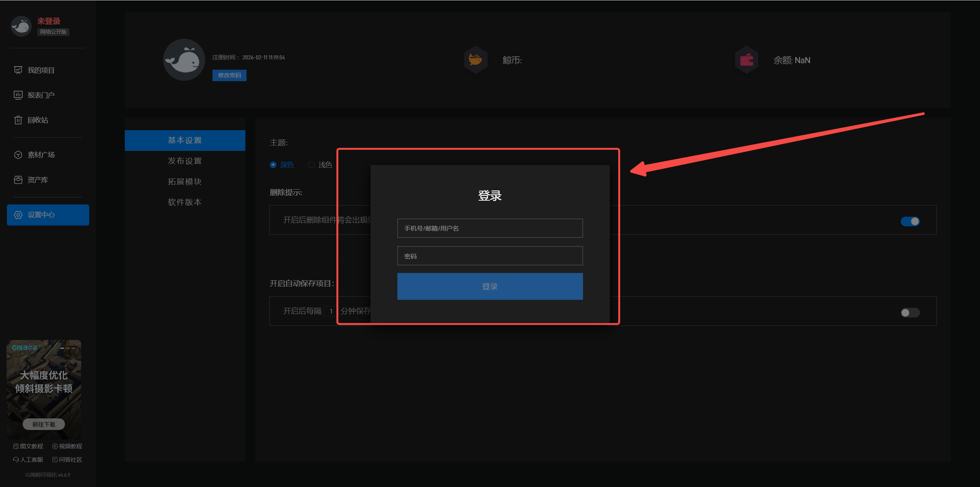Click the My Projects monitor icon
The height and width of the screenshot is (487, 980).
18,70
